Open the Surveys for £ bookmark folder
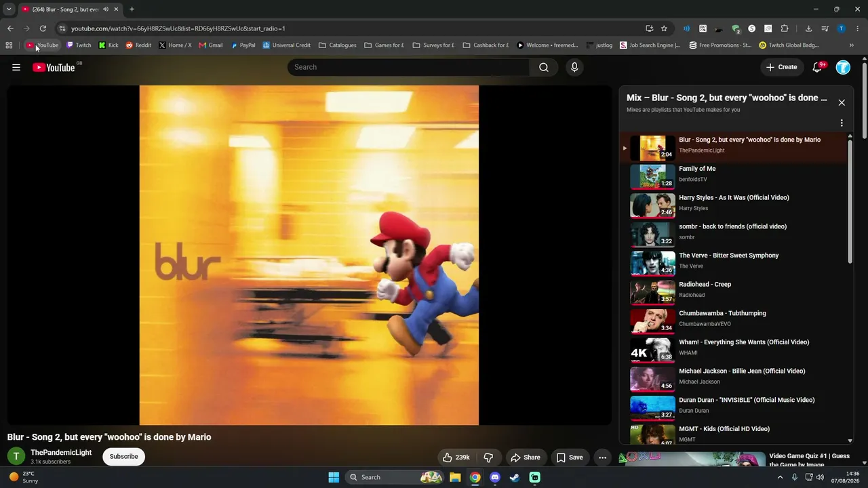The width and height of the screenshot is (868, 488). point(433,45)
